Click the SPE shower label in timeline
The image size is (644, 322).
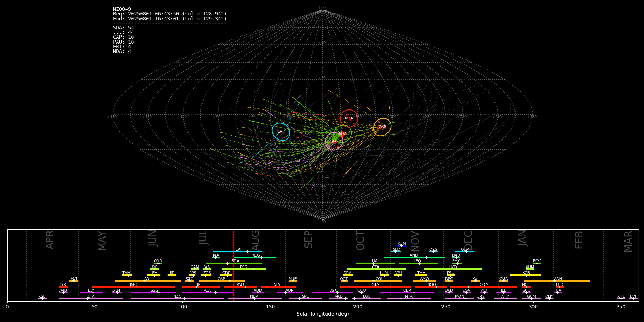tap(306, 297)
